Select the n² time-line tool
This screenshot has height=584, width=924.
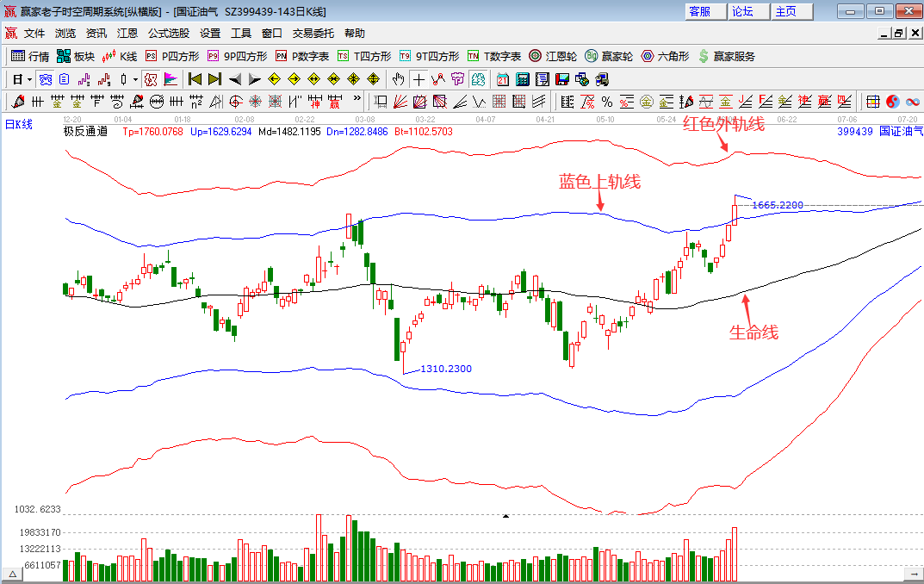click(196, 102)
